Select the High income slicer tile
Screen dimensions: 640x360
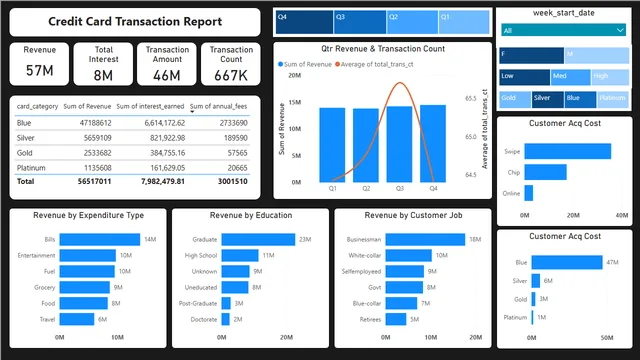coord(610,77)
